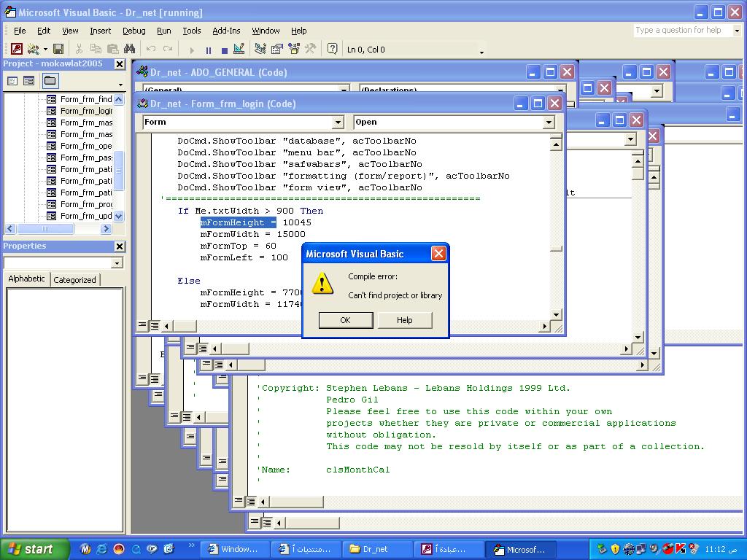Click the Visual Basic Help question icon
The width and height of the screenshot is (747, 560).
[x=332, y=49]
